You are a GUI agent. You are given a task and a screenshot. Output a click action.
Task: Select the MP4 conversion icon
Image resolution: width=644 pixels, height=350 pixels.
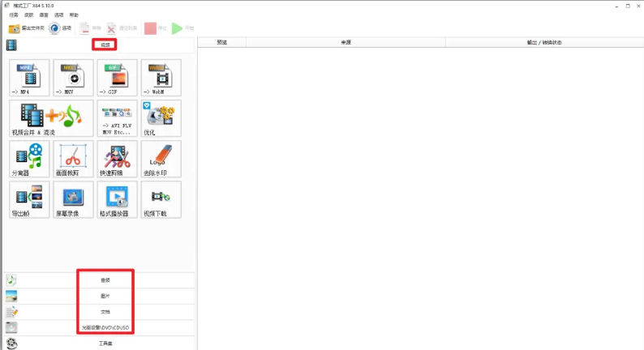tap(29, 78)
